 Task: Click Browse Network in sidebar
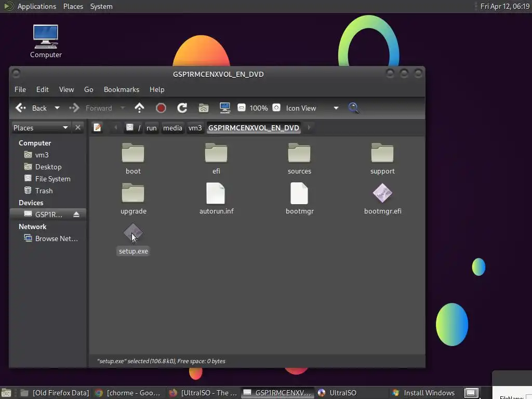51,238
